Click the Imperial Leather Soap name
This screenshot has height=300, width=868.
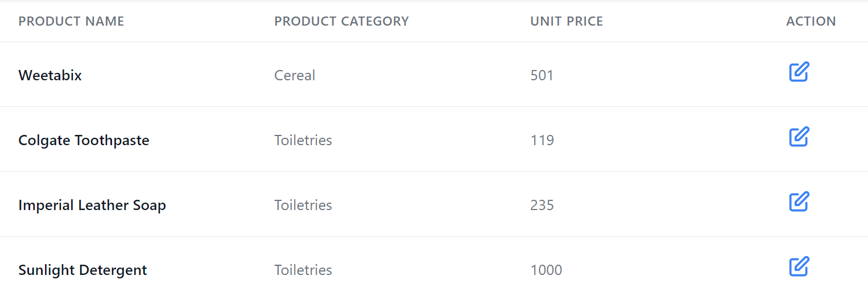click(92, 205)
